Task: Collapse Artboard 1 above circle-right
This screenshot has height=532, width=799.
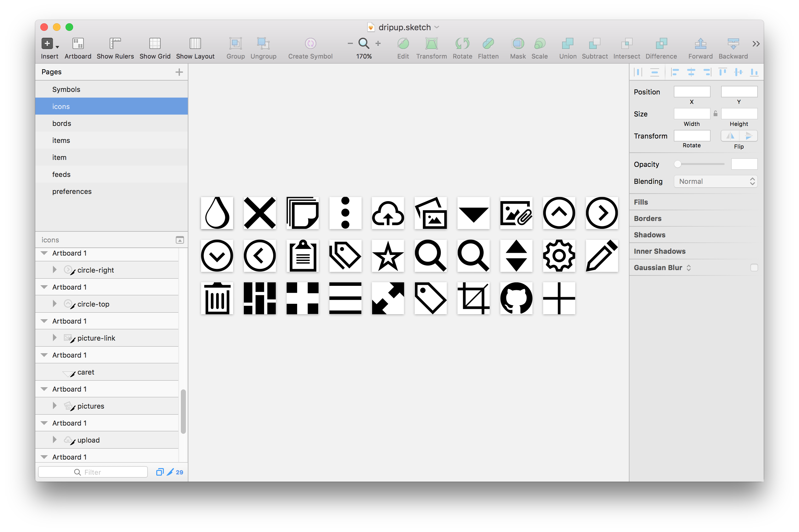Action: (x=44, y=253)
